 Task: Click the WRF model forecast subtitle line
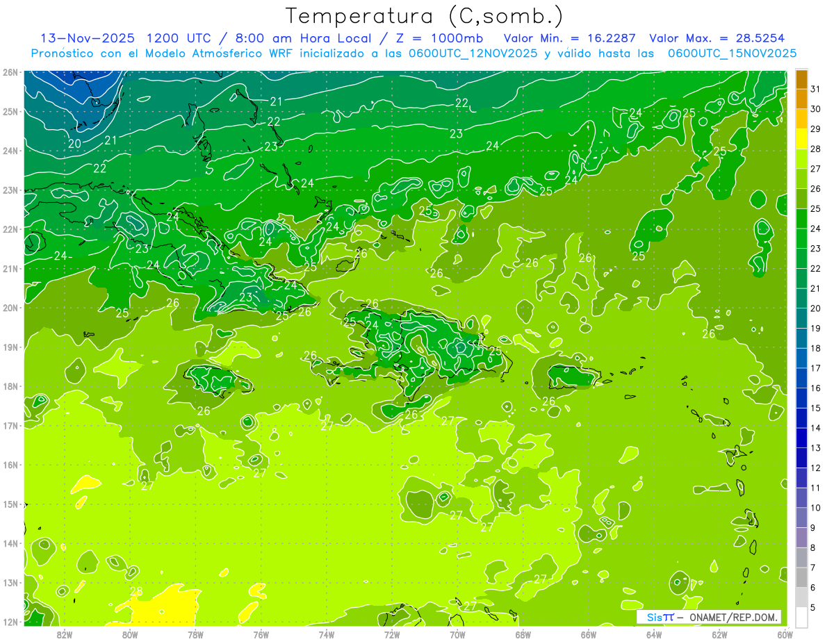click(x=414, y=53)
